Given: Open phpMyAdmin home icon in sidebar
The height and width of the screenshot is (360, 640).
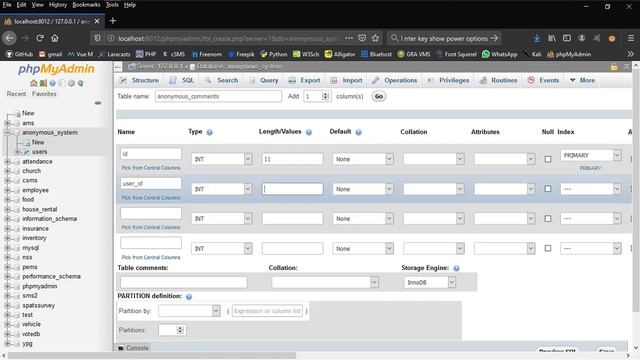Looking at the screenshot, I should coord(33,83).
